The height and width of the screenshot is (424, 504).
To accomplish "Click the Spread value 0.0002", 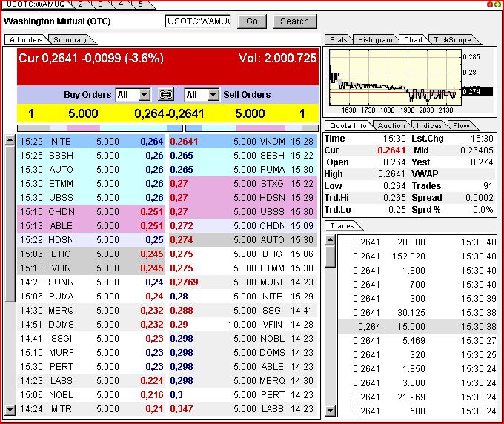I will 480,197.
